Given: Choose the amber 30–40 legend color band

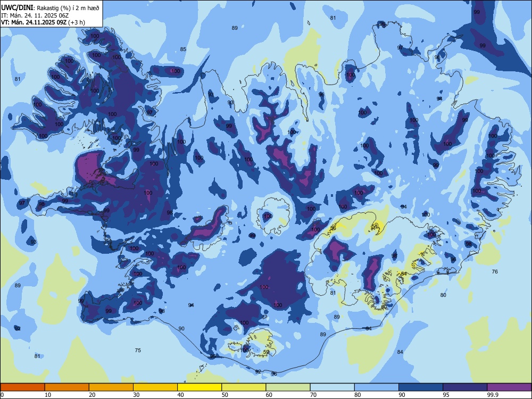Looking at the screenshot, I should [155, 387].
